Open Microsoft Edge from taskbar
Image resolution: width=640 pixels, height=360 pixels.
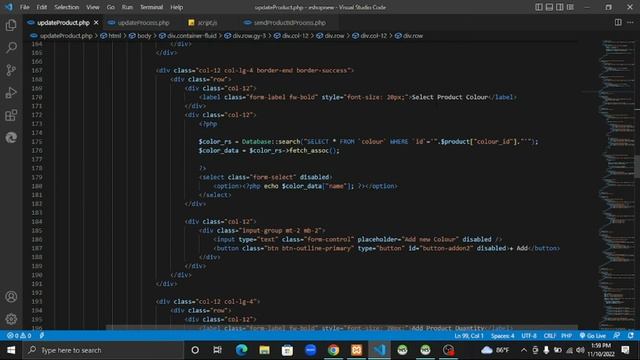pos(241,350)
